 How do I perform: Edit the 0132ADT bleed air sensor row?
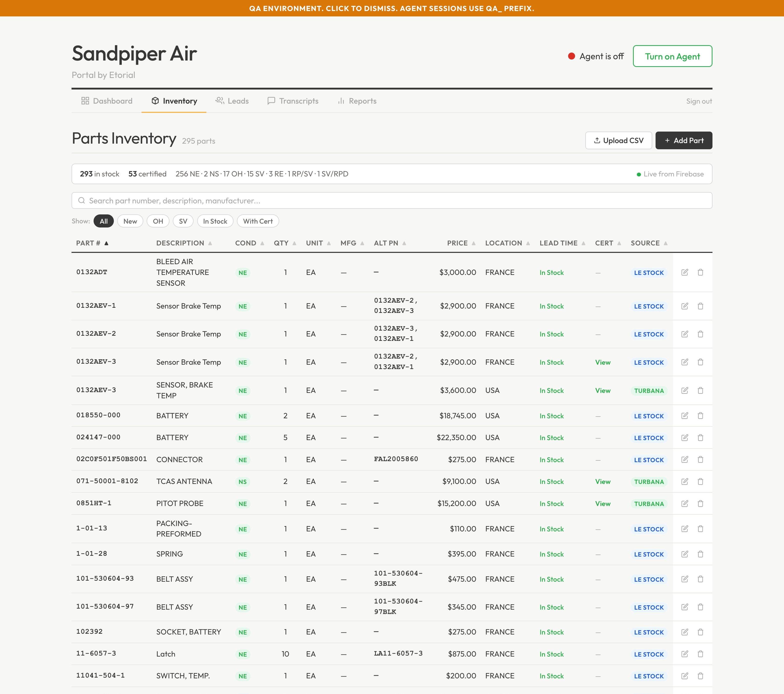[685, 272]
